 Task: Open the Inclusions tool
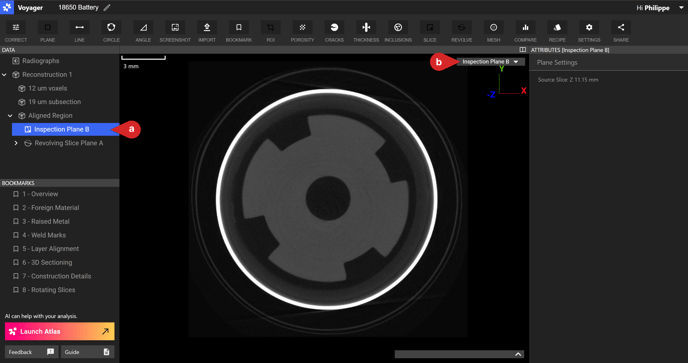tap(398, 32)
